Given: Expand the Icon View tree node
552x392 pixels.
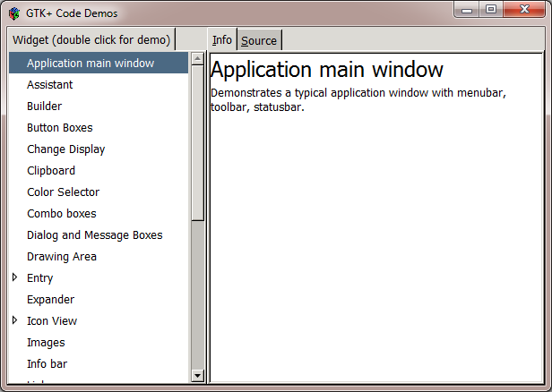Looking at the screenshot, I should (15, 321).
